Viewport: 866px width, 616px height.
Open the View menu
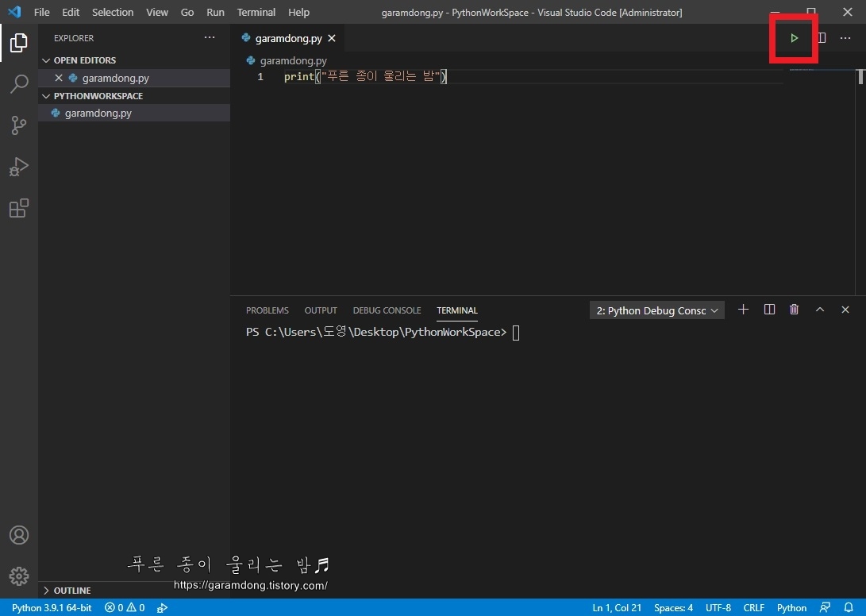157,12
